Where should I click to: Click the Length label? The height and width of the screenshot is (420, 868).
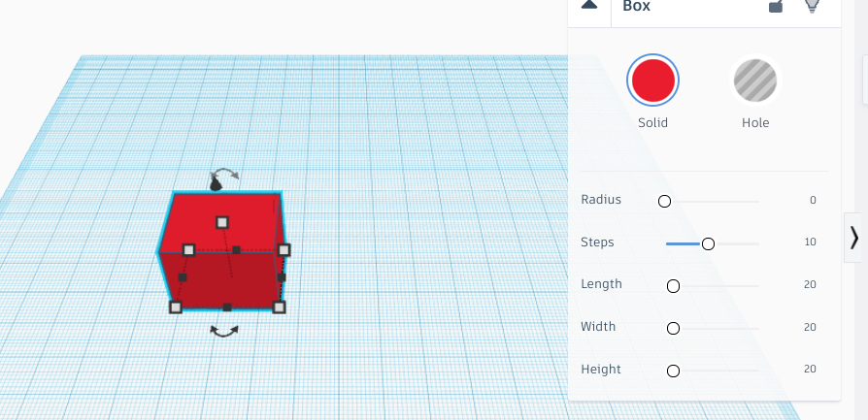click(602, 284)
